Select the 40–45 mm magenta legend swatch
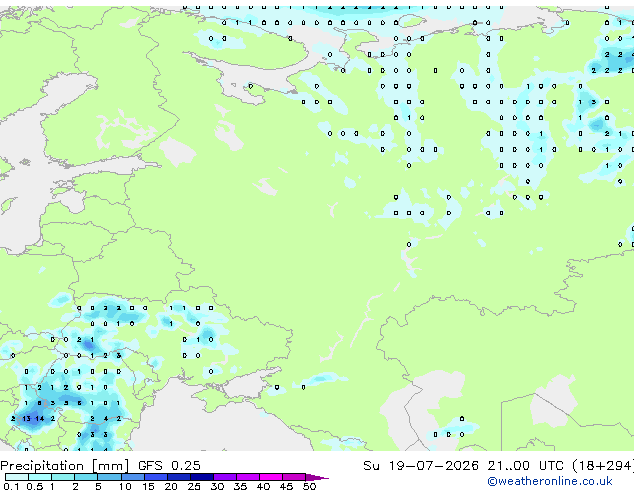This screenshot has width=634, height=490. (x=271, y=477)
